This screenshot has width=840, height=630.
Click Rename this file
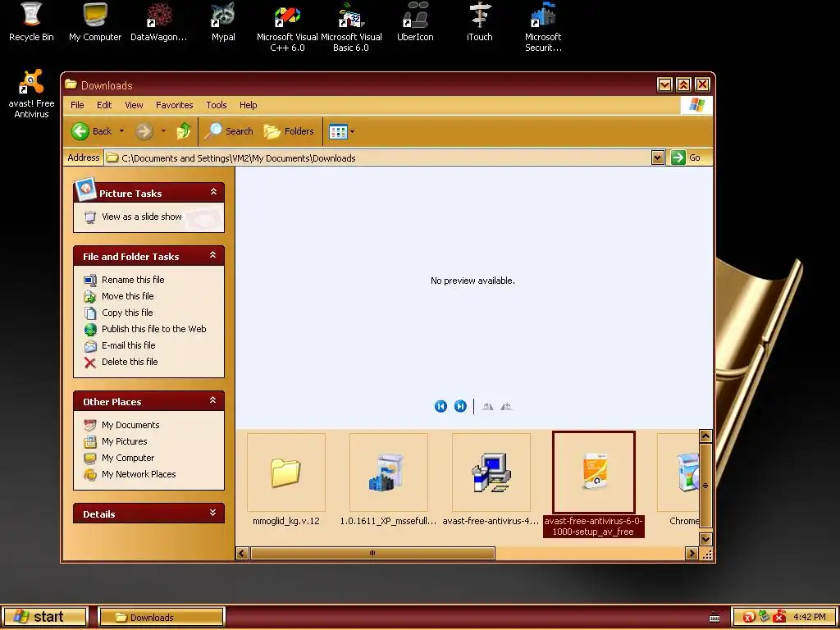tap(133, 280)
